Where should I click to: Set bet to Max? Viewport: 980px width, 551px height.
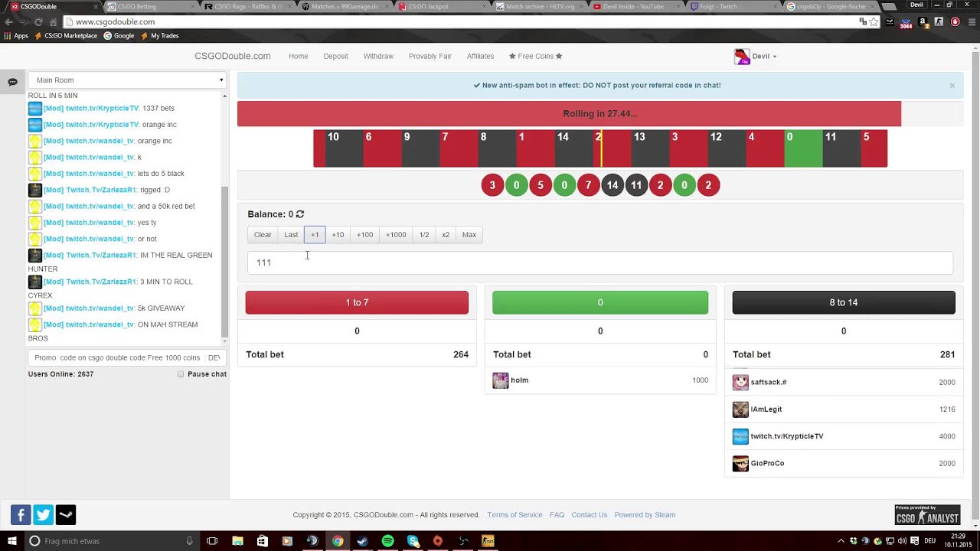pyautogui.click(x=469, y=235)
